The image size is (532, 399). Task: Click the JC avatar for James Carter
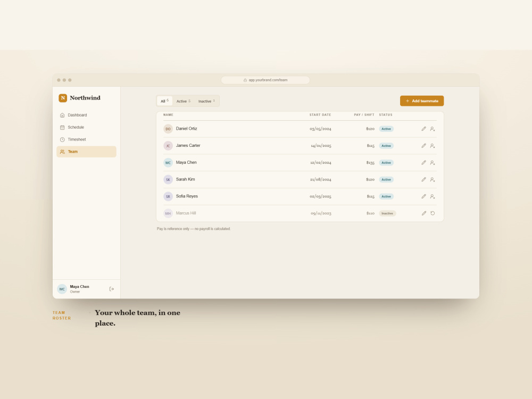coord(168,146)
